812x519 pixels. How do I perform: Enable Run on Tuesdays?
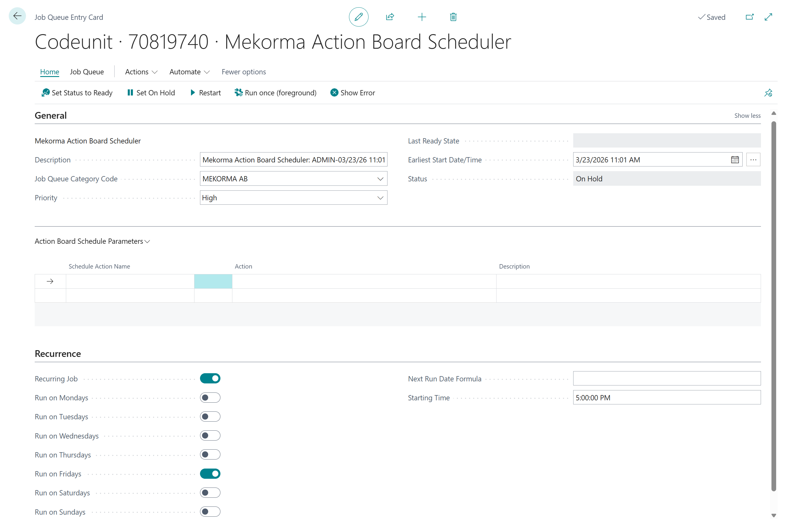point(210,416)
